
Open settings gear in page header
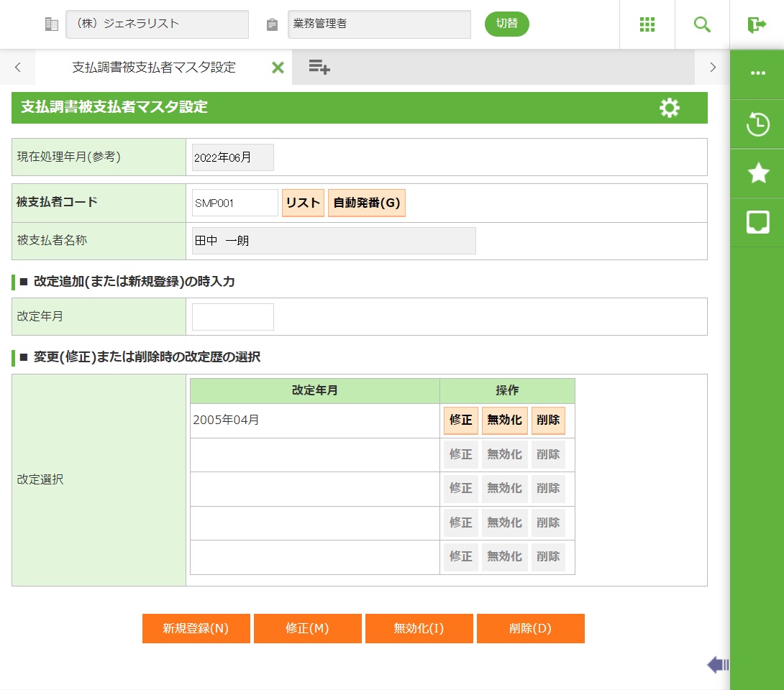tap(669, 108)
